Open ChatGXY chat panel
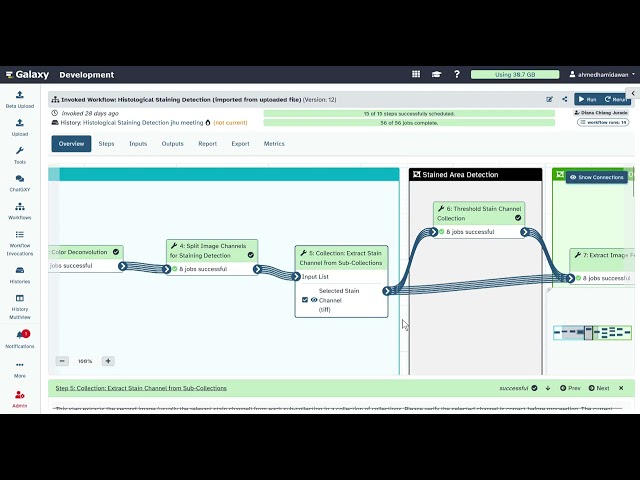The width and height of the screenshot is (640, 480). [20, 183]
